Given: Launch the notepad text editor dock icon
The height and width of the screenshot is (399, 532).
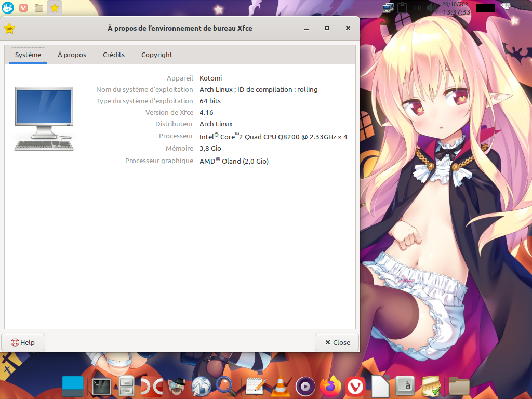Looking at the screenshot, I should pos(256,387).
